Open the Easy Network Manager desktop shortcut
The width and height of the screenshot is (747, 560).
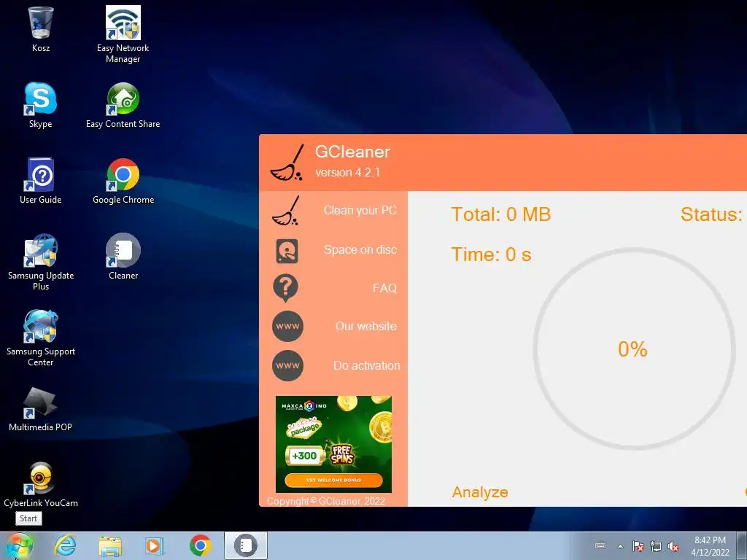(123, 34)
